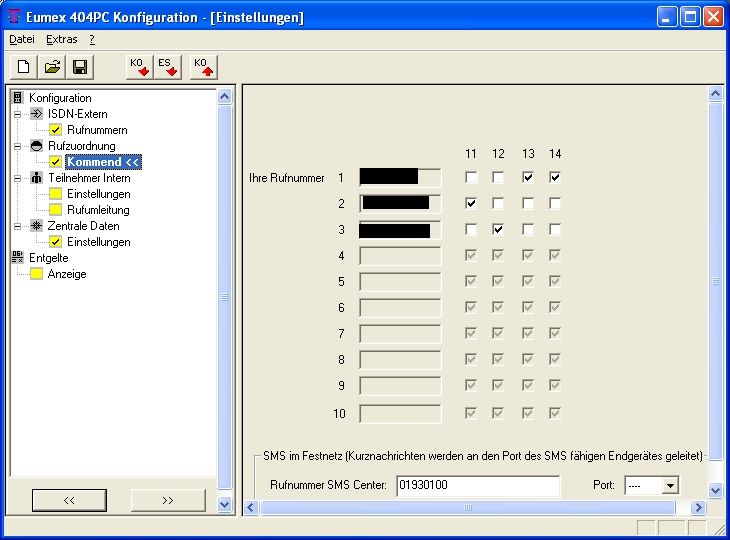The image size is (730, 540).
Task: Uncheck Rufnummer 1 column 14 checkbox
Action: click(x=555, y=177)
